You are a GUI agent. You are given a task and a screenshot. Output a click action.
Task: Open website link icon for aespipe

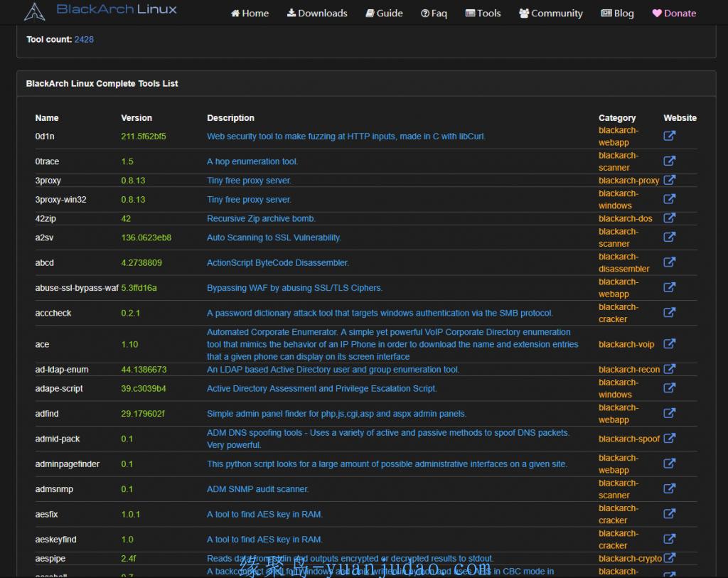669,558
